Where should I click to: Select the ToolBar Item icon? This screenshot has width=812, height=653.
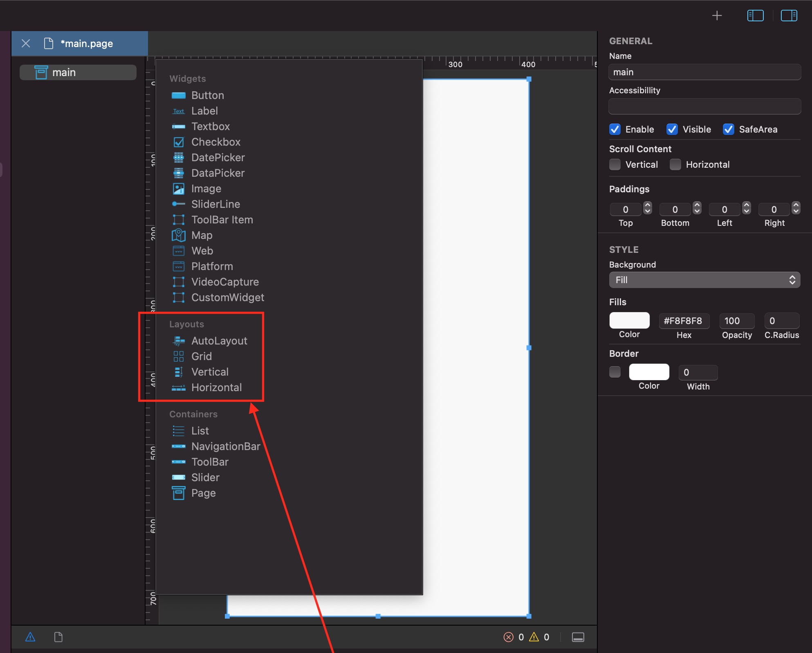tap(179, 220)
